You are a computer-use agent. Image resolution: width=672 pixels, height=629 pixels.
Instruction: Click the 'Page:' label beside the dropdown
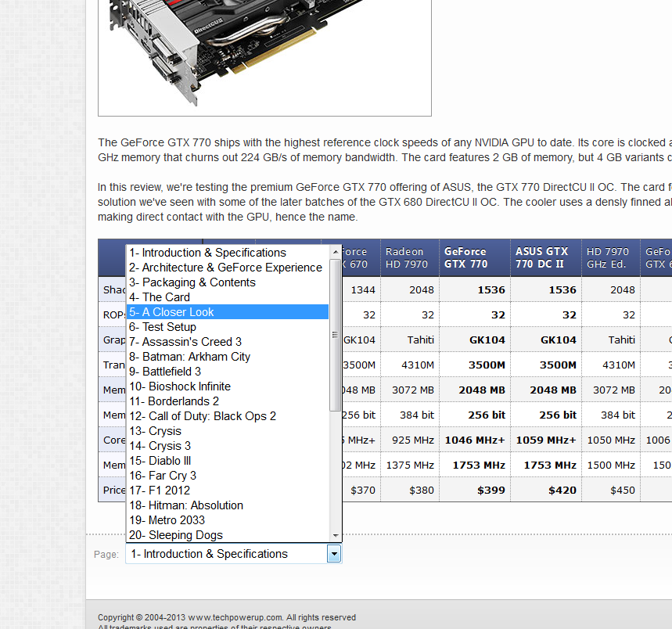(106, 554)
